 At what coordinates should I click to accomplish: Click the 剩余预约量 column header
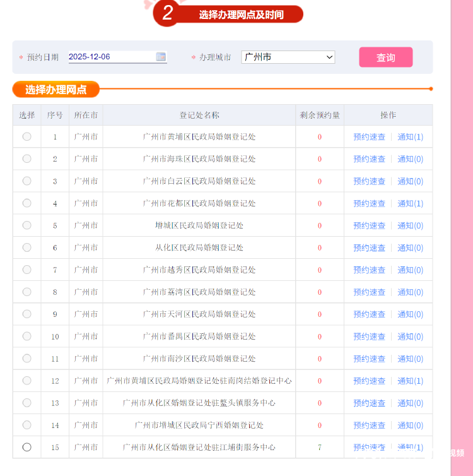320,115
